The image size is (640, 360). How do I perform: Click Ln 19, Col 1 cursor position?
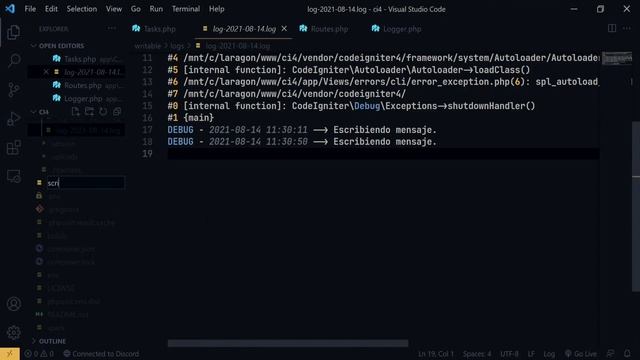click(436, 354)
